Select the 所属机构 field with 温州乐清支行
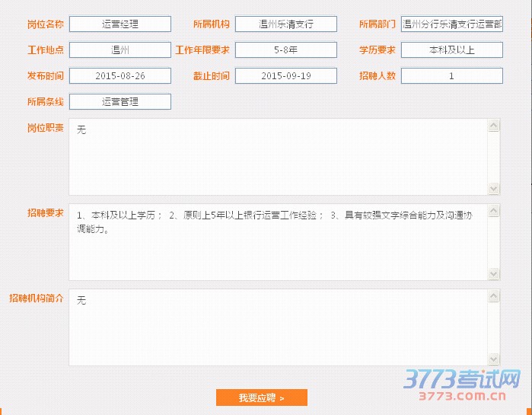 point(286,24)
